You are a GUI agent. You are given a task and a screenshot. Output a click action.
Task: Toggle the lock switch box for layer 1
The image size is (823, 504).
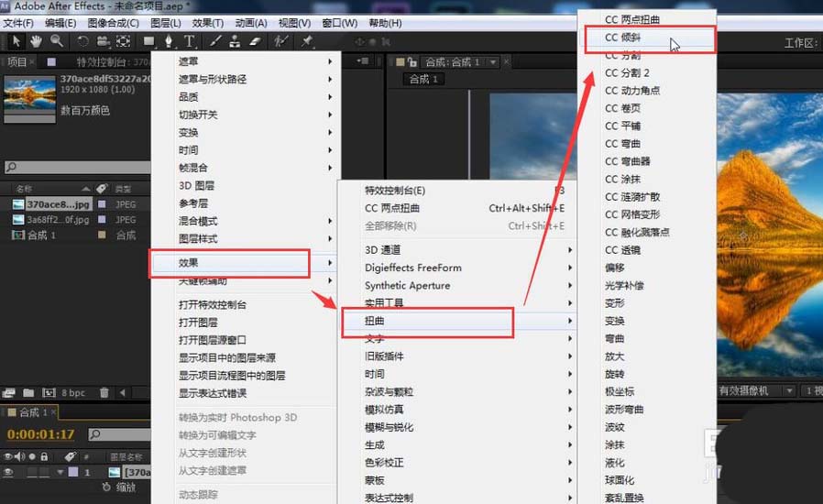coord(44,473)
